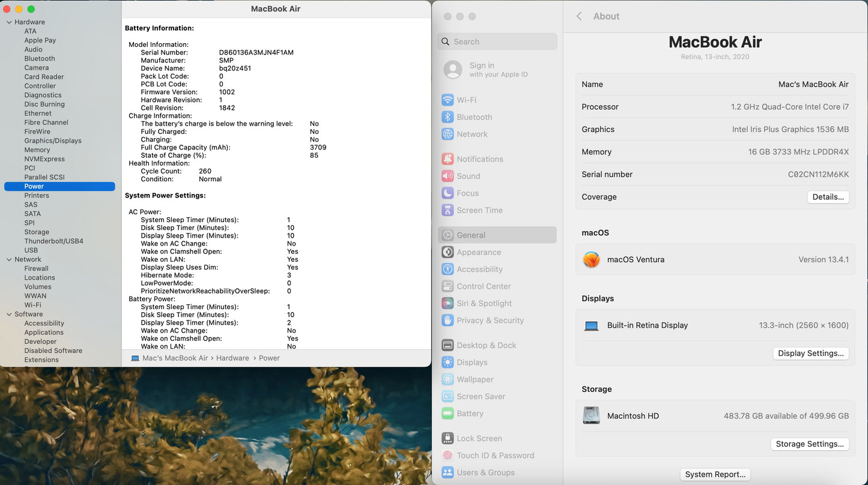Click the Coverage Details button

827,197
